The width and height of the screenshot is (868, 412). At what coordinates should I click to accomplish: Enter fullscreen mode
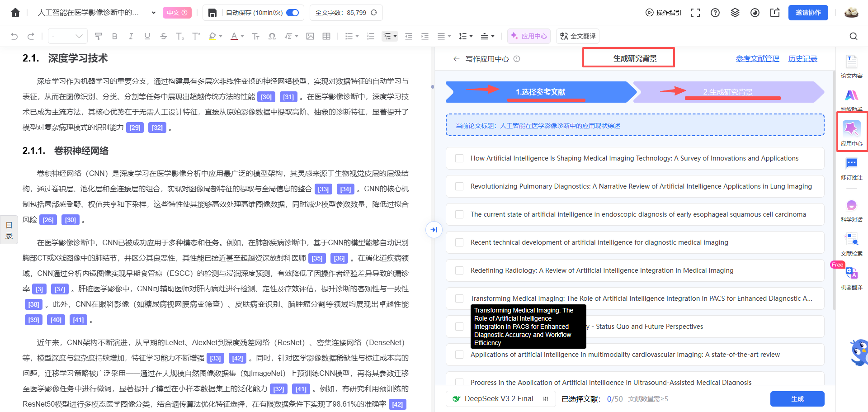click(x=695, y=13)
